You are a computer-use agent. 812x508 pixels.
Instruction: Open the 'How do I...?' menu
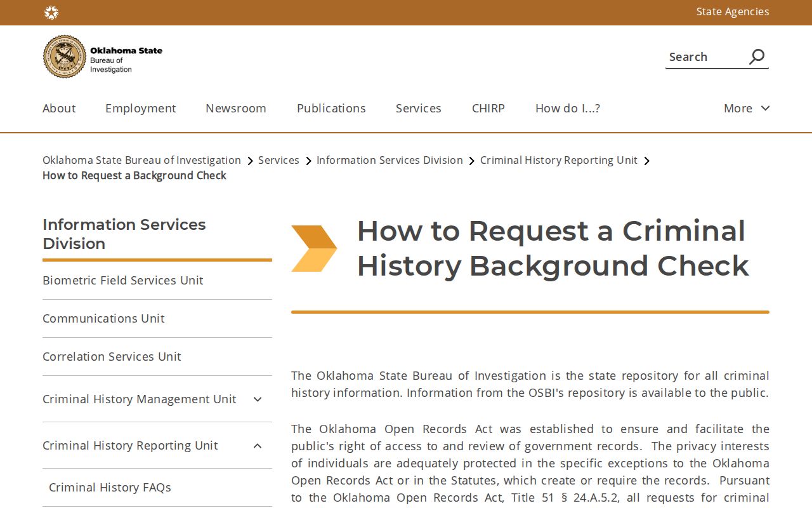point(568,108)
